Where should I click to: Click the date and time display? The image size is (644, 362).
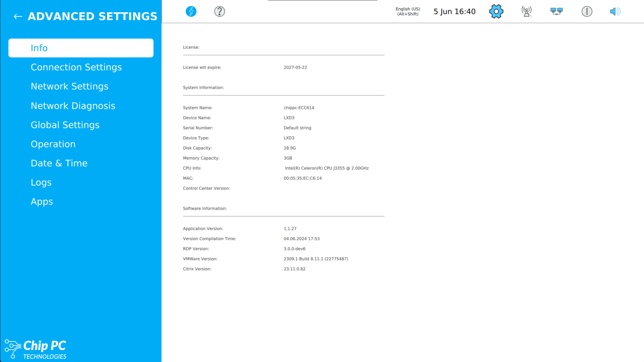click(x=454, y=11)
